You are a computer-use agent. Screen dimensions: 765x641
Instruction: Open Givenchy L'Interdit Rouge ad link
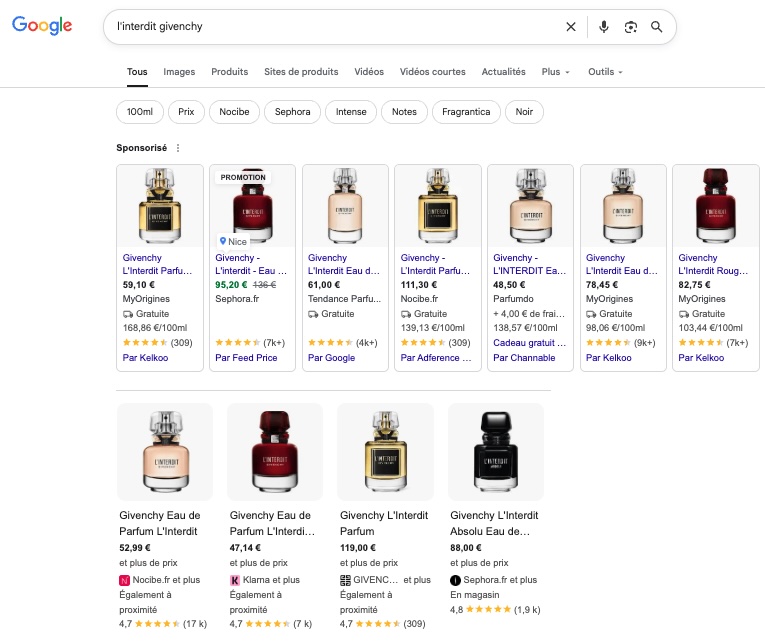coord(713,264)
